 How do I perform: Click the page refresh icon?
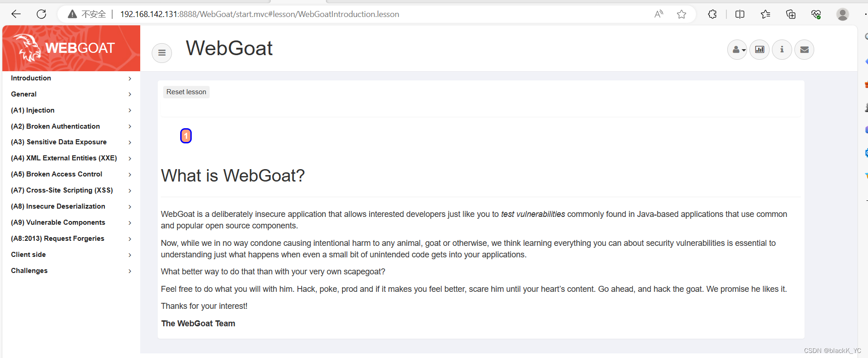coord(41,14)
